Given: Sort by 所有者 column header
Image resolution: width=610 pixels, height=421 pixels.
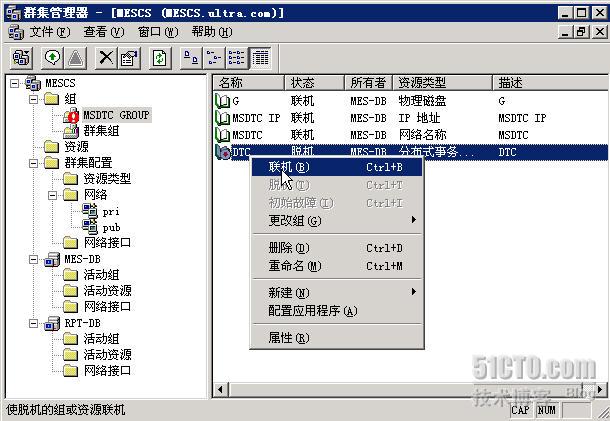Looking at the screenshot, I should (x=368, y=82).
